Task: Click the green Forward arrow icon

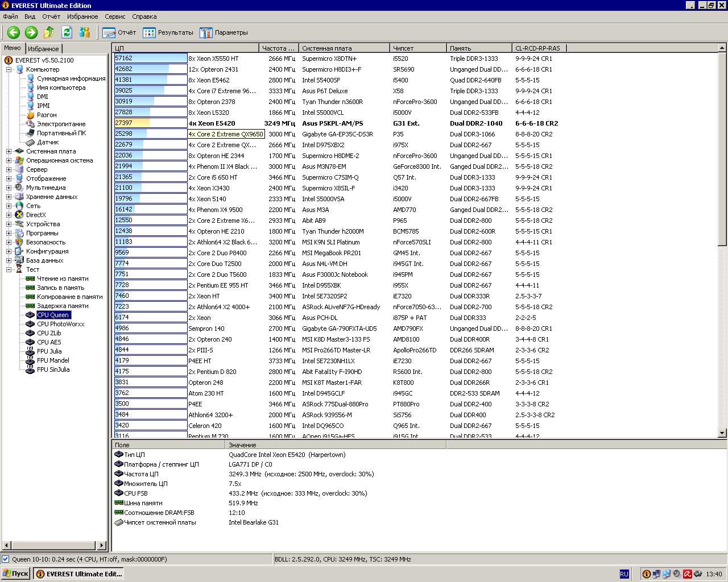Action: 31,32
